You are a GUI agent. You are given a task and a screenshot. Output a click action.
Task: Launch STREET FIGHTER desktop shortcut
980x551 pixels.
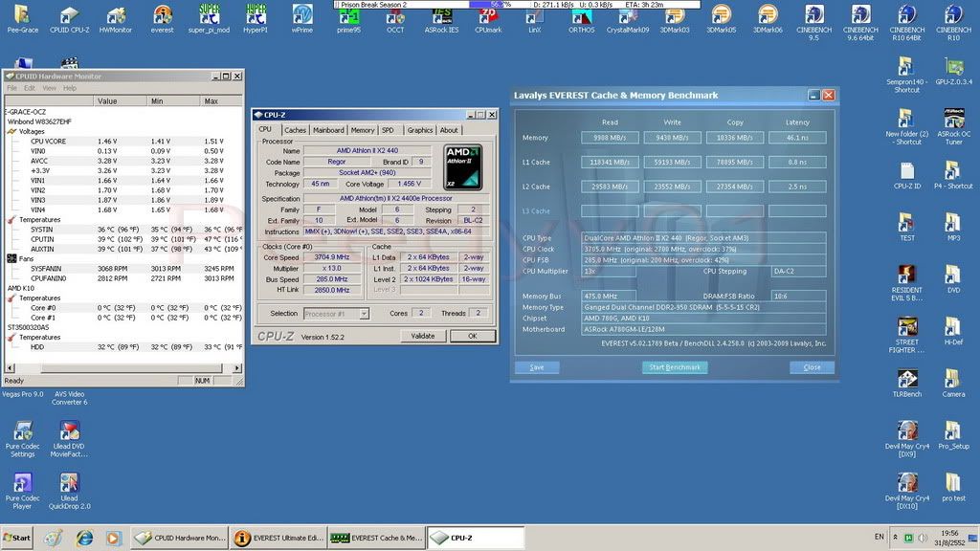pyautogui.click(x=907, y=336)
